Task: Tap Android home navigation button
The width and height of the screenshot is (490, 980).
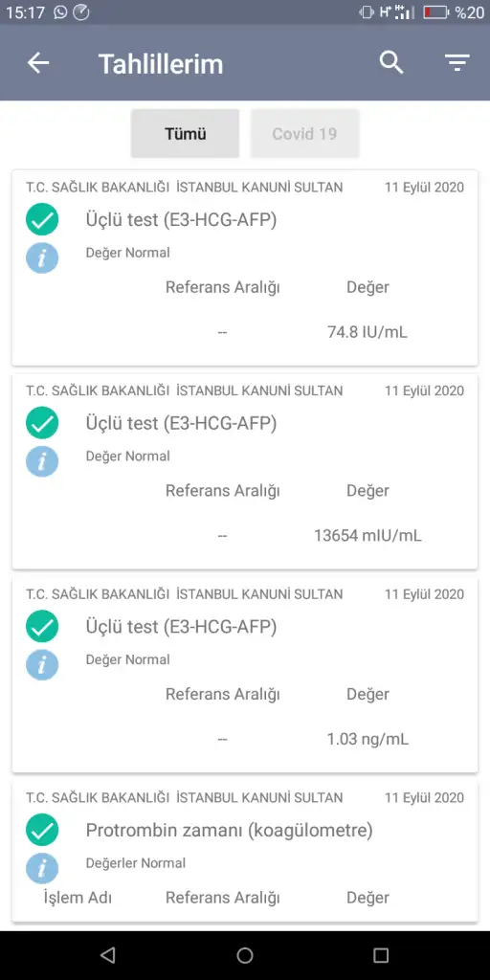Action: coord(245,955)
